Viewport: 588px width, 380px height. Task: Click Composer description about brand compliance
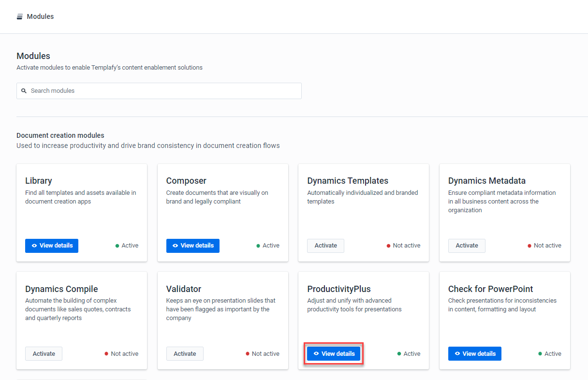coord(217,197)
